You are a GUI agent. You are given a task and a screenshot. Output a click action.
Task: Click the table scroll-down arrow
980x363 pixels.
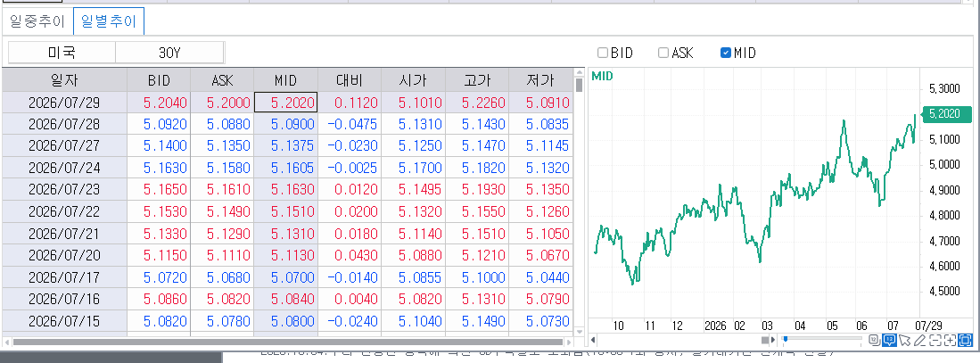pos(579,331)
